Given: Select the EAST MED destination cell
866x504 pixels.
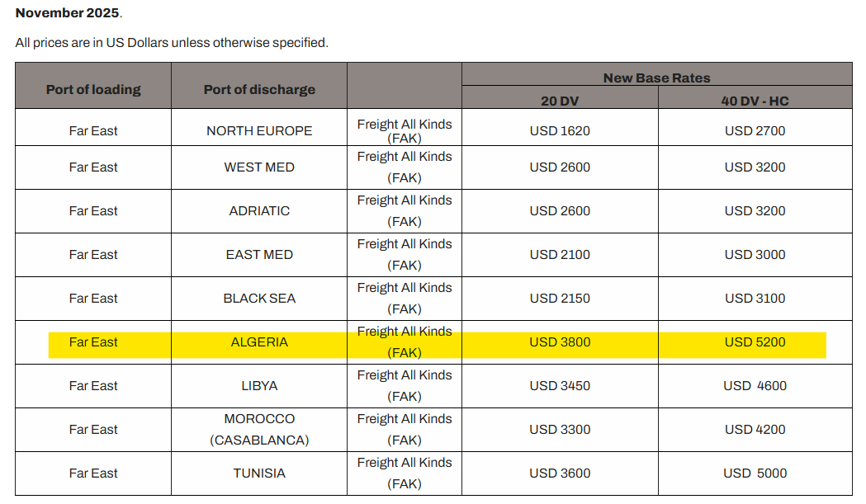Looking at the screenshot, I should point(259,254).
